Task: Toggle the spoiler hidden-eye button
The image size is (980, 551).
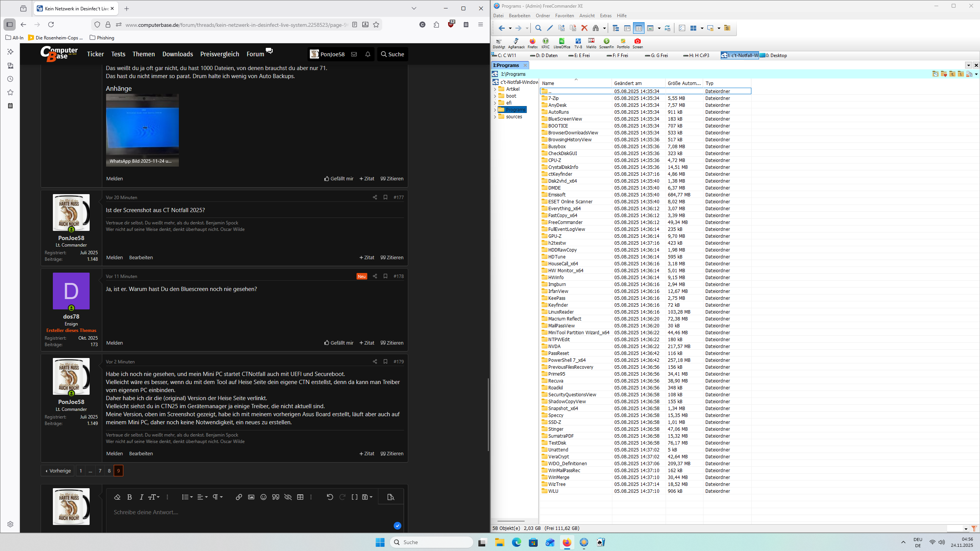Action: 288,497
